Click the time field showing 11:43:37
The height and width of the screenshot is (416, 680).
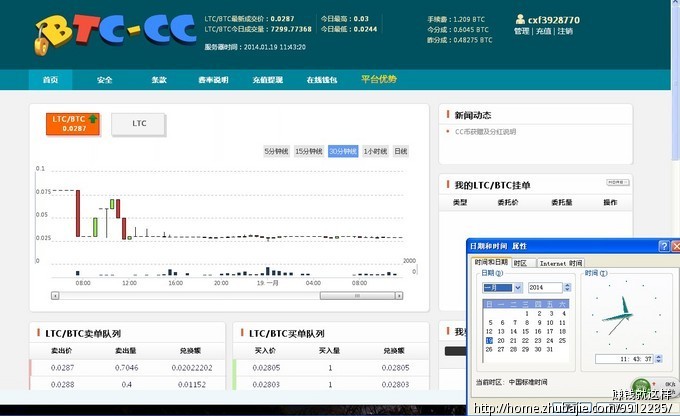pyautogui.click(x=624, y=359)
